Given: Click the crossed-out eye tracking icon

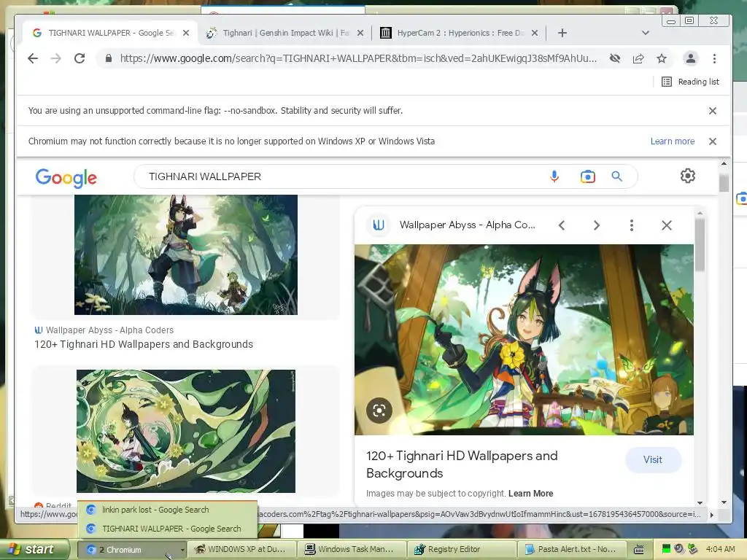Looking at the screenshot, I should coord(615,58).
